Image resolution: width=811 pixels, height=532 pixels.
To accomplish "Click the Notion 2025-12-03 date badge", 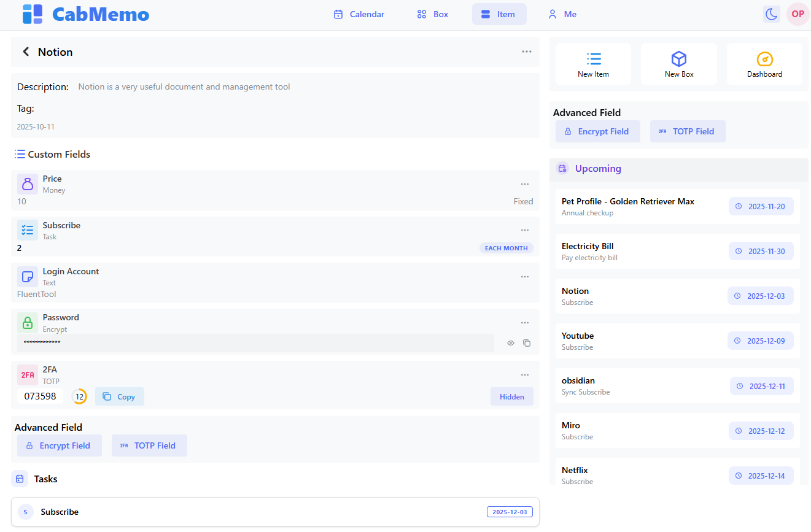I will pos(761,296).
